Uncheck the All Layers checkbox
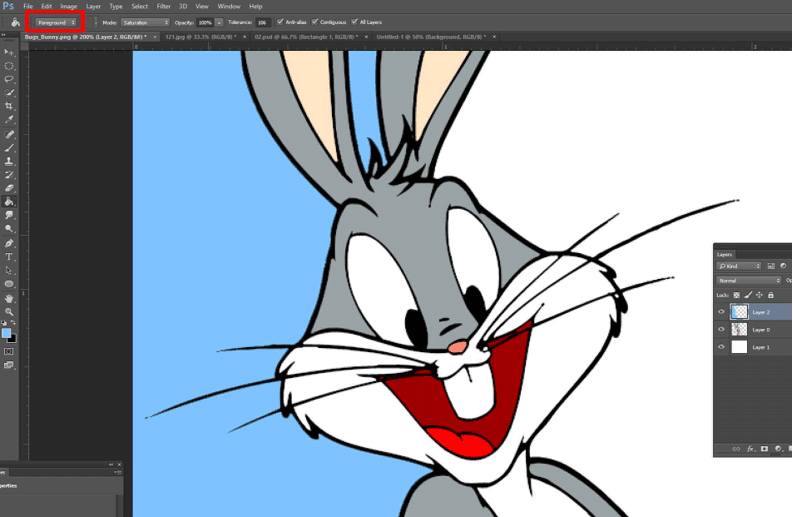The height and width of the screenshot is (517, 793). pyautogui.click(x=355, y=22)
